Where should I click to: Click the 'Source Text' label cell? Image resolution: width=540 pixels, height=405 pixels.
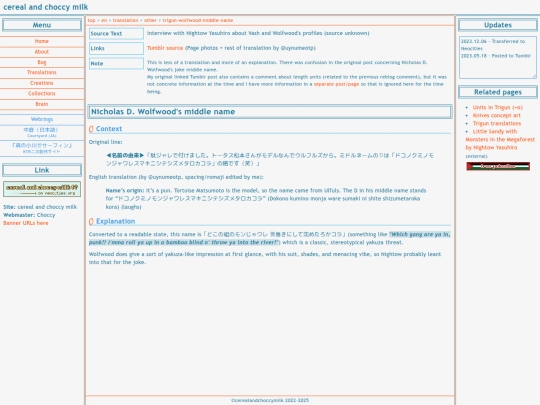116,34
